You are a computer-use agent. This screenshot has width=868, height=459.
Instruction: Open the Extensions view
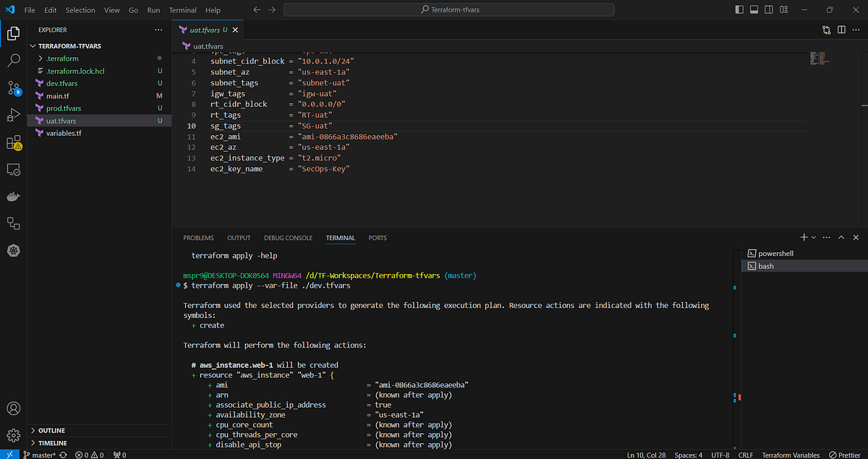[13, 142]
